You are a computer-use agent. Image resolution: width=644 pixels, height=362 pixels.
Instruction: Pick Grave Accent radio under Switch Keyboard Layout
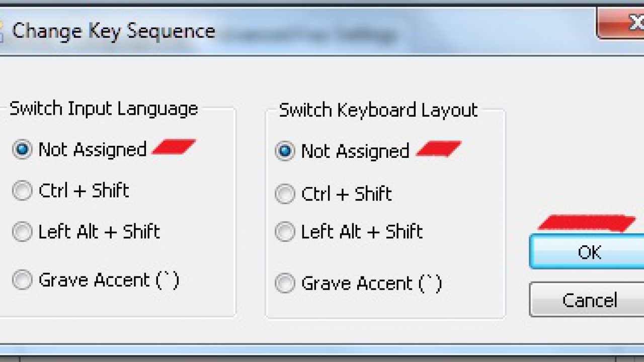(x=285, y=283)
